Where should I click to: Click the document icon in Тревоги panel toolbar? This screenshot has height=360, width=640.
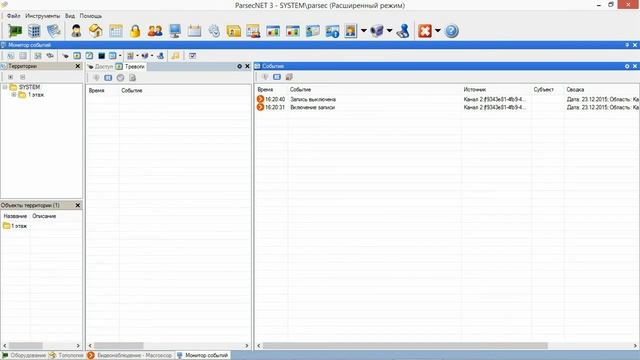tap(133, 78)
